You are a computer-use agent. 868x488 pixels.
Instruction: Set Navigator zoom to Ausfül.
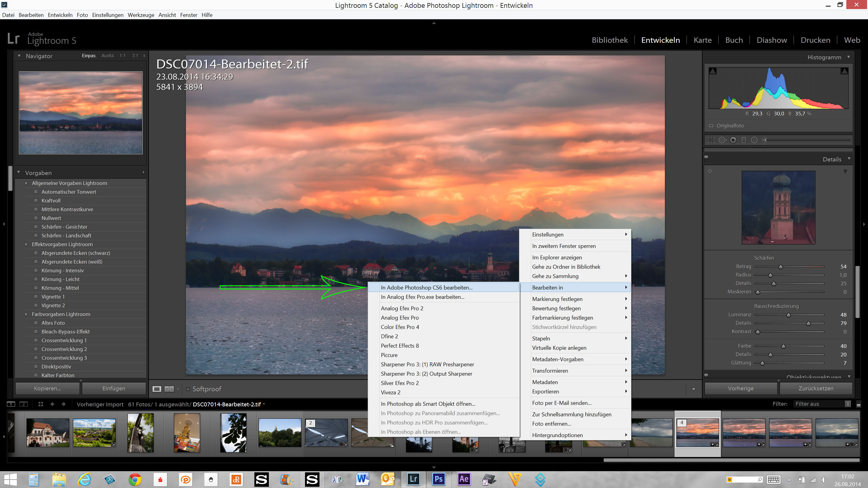tap(108, 56)
